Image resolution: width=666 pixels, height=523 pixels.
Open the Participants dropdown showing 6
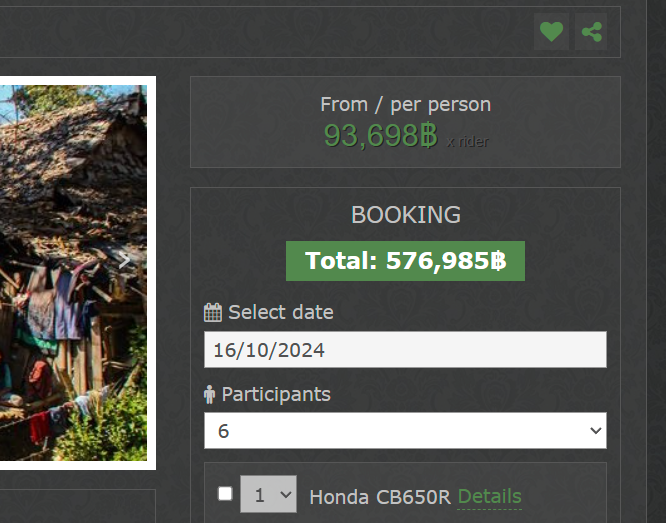[405, 431]
